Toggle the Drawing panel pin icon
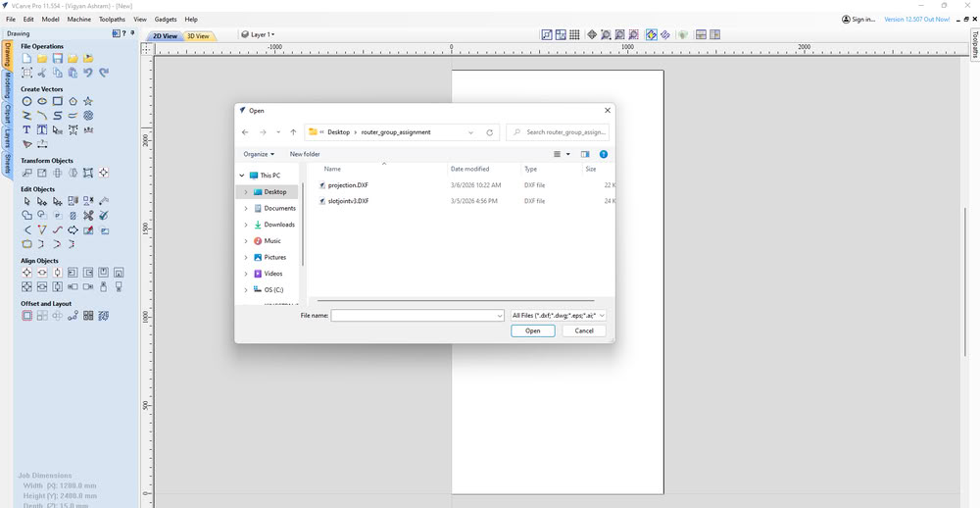The width and height of the screenshot is (980, 508). click(x=132, y=33)
